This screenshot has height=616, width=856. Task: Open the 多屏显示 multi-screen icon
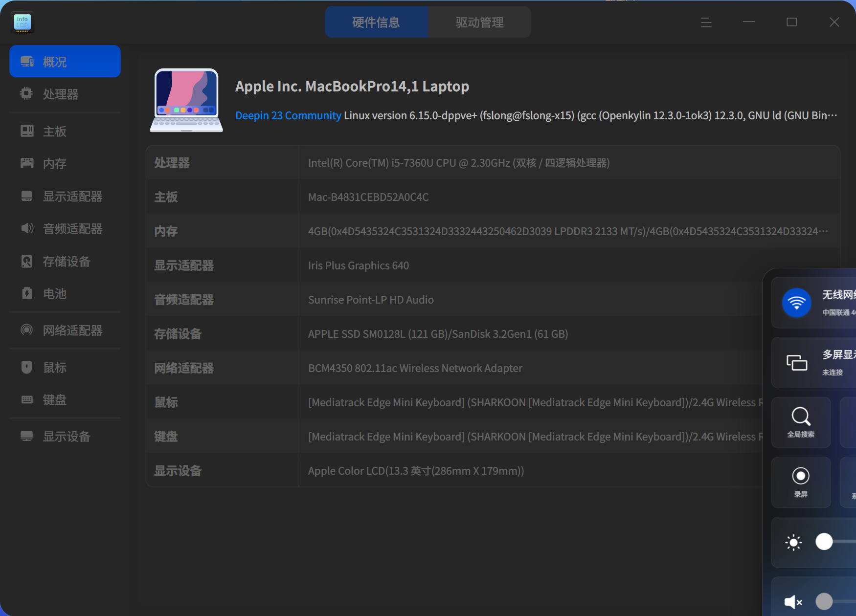click(796, 363)
